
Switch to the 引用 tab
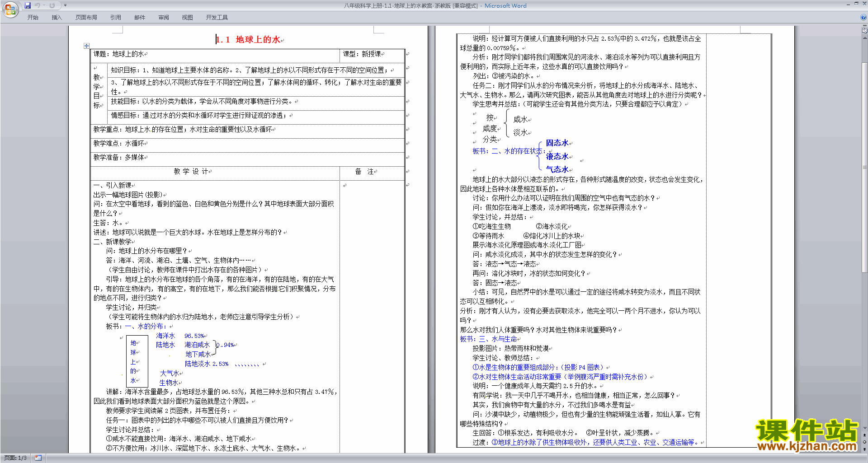click(x=116, y=18)
